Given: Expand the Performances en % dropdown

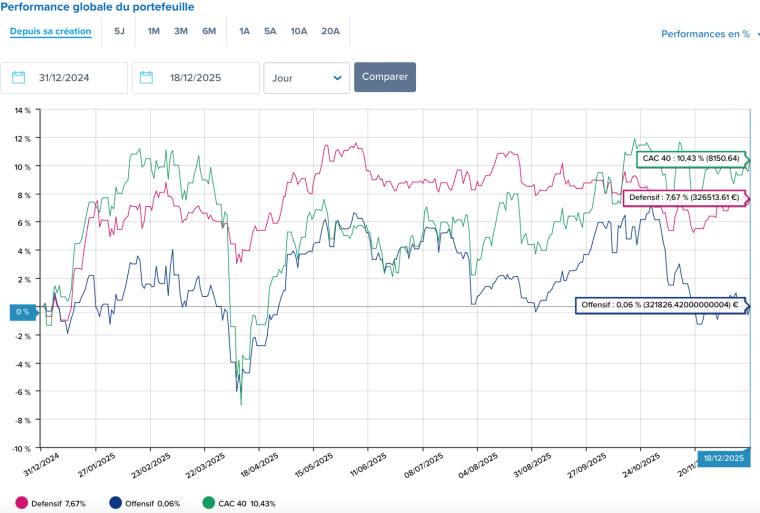Looking at the screenshot, I should (709, 34).
